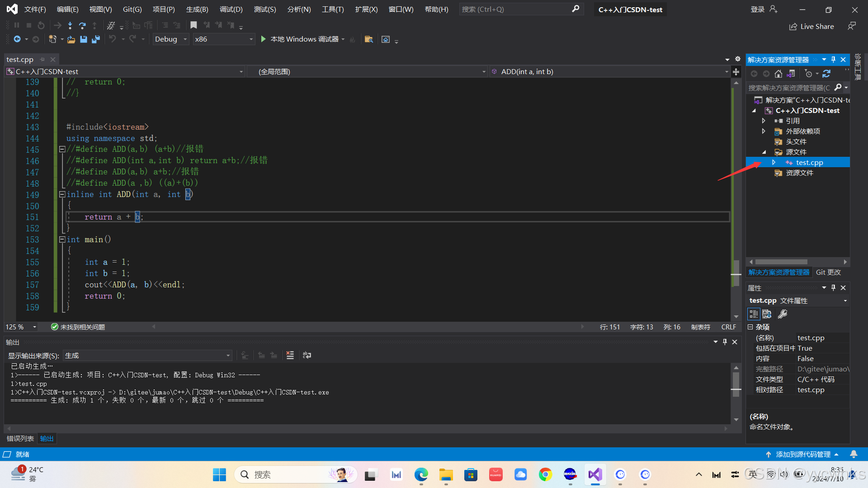Click the Save All icon
This screenshot has height=488, width=868.
pos(96,39)
